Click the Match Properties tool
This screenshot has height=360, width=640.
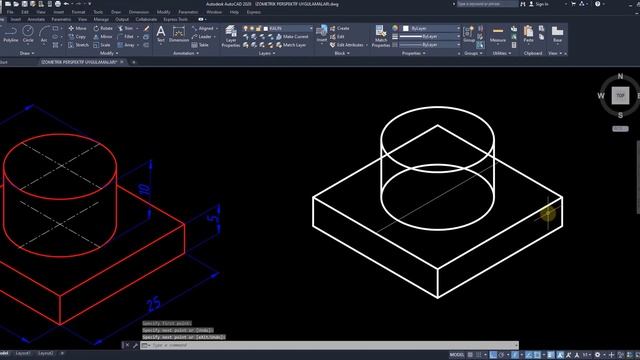pos(381,36)
